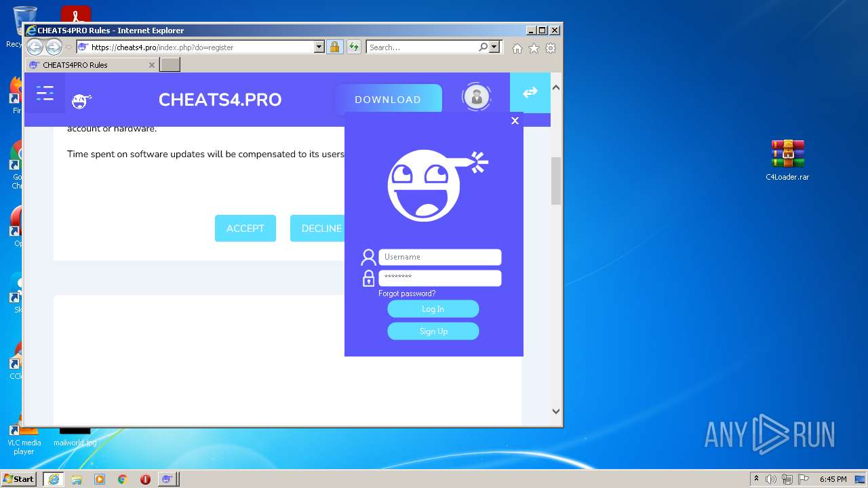Image resolution: width=868 pixels, height=488 pixels.
Task: Open the File Explorer taskbar icon
Action: 77,479
